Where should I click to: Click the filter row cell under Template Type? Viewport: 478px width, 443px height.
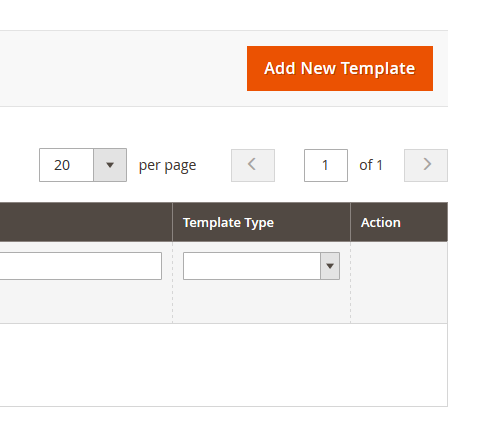(261, 282)
